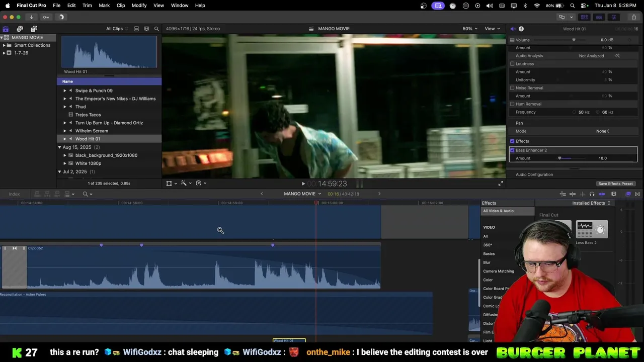Click browser search magnifier icon
The image size is (644, 362).
156,29
